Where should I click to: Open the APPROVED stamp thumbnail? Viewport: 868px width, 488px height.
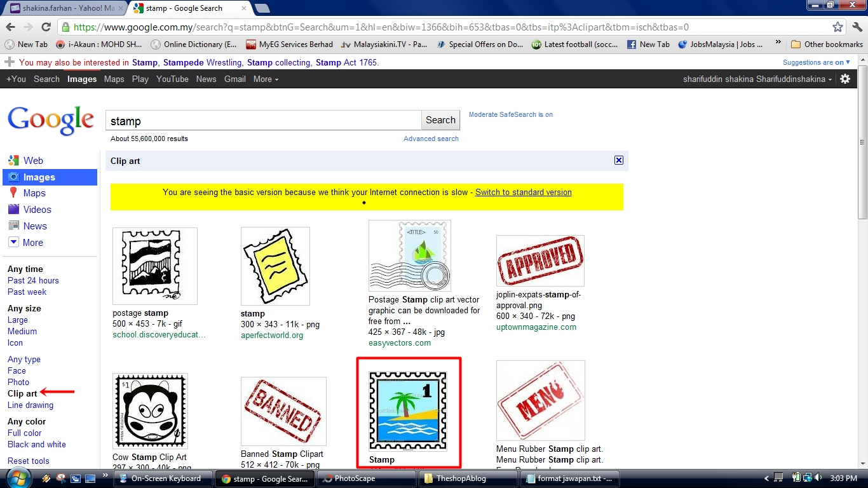pos(540,261)
